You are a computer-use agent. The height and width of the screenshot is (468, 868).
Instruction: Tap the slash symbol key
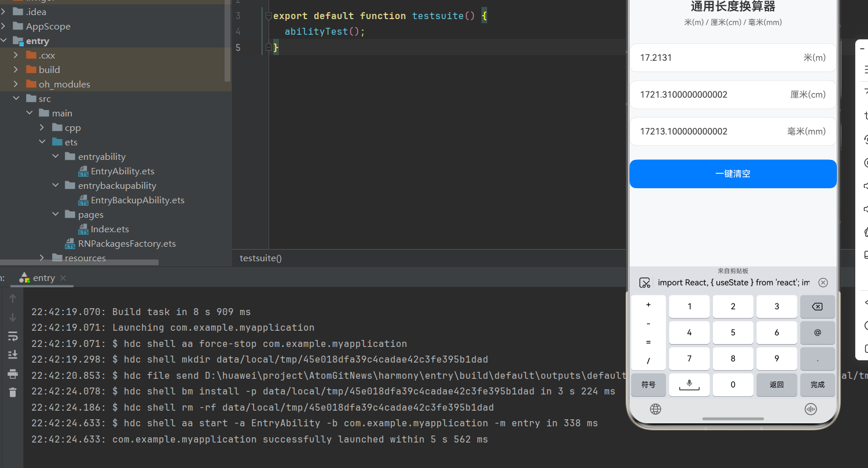tap(648, 361)
